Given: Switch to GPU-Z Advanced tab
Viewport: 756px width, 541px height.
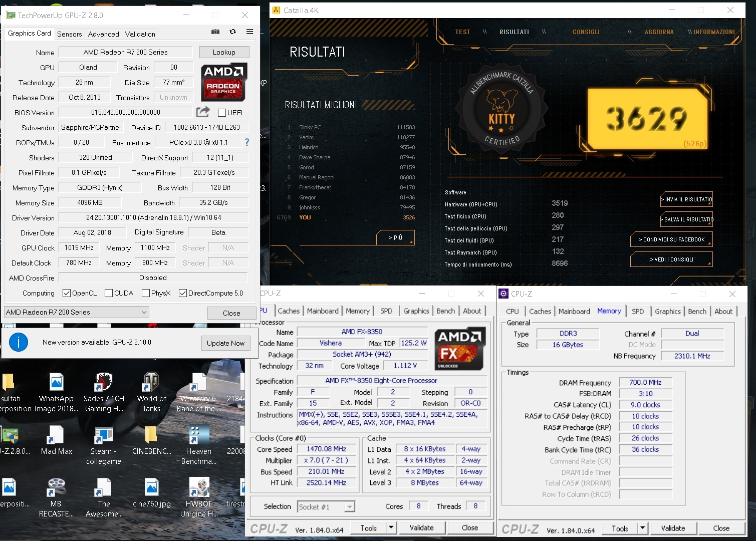Looking at the screenshot, I should pyautogui.click(x=103, y=34).
